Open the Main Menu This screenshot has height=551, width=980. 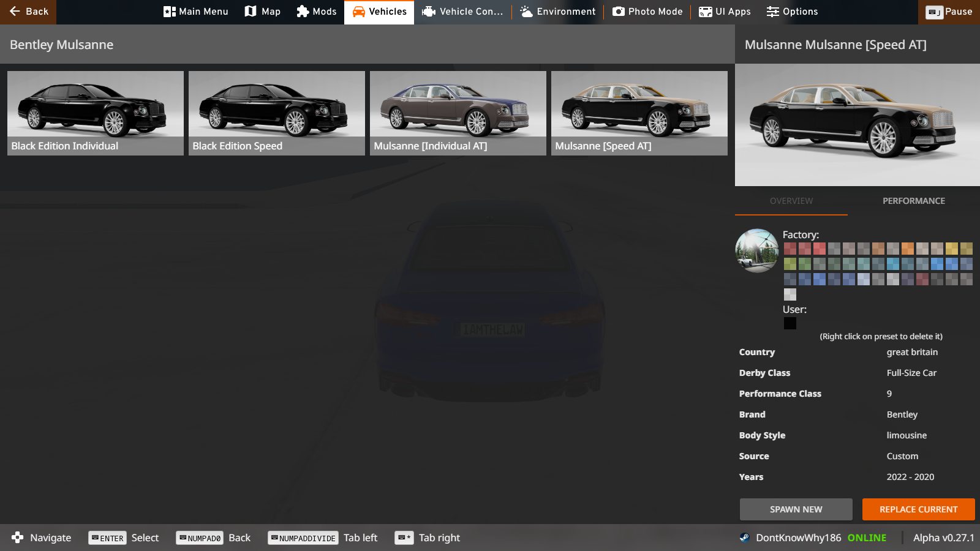pyautogui.click(x=196, y=12)
